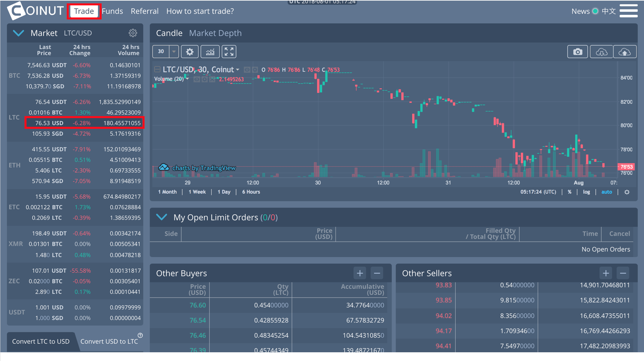Switch to the Market Depth tab
Screen dimensions: 644x361
(215, 33)
